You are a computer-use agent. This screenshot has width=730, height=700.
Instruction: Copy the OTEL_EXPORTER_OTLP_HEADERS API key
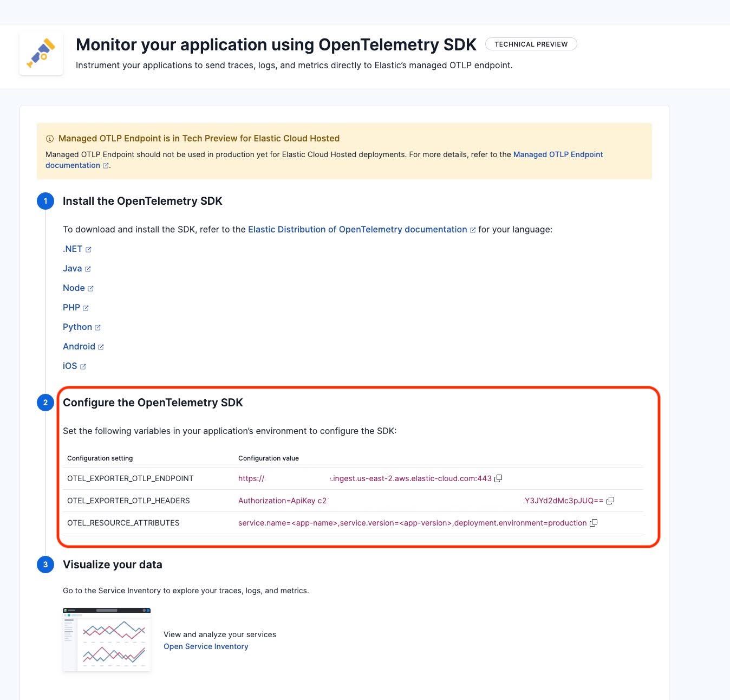610,501
